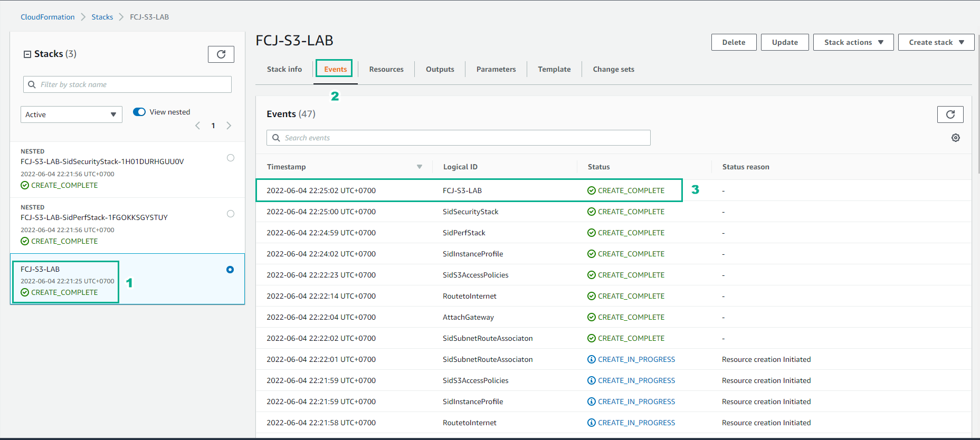The height and width of the screenshot is (440, 980).
Task: Click the Status column header
Action: coord(598,167)
